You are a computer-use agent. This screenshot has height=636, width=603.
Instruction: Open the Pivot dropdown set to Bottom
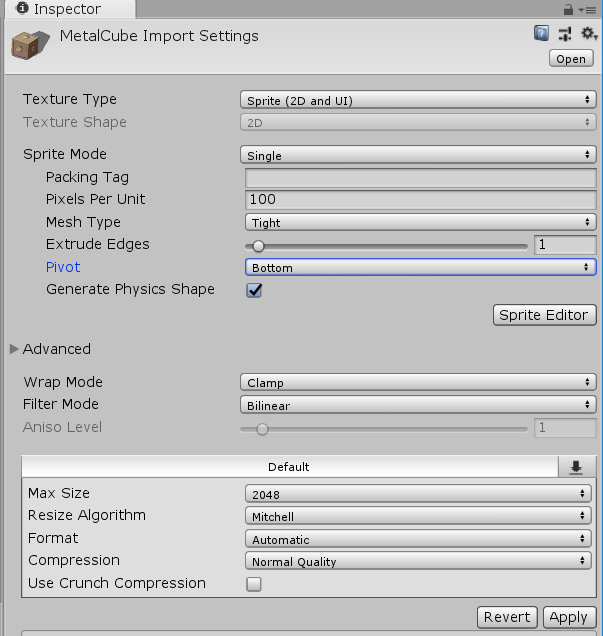click(420, 267)
